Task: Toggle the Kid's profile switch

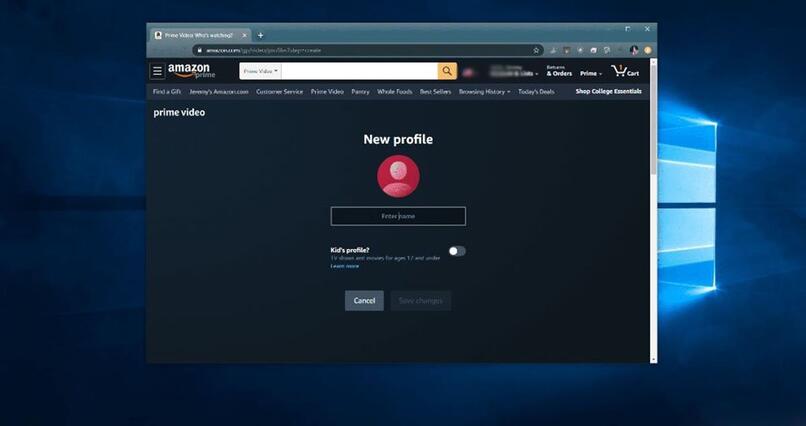Action: tap(457, 251)
